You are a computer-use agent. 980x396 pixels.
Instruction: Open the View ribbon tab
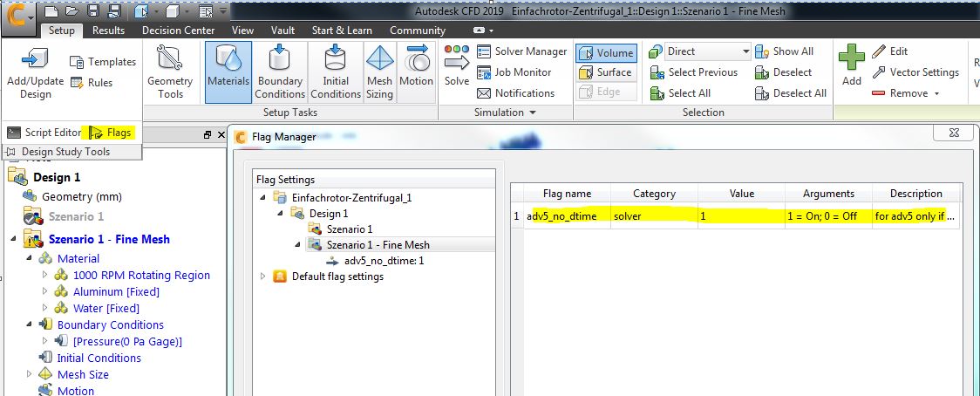click(x=242, y=30)
